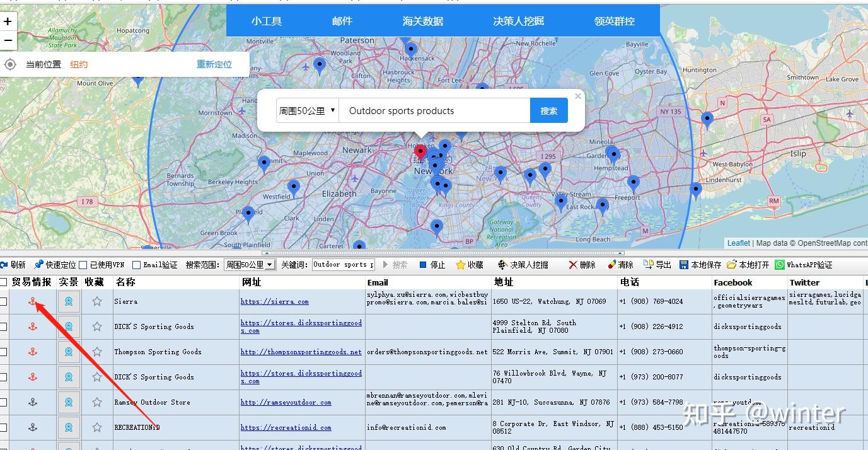Image resolution: width=868 pixels, height=450 pixels.
Task: Click the Leaflet attribution link
Action: pyautogui.click(x=739, y=243)
